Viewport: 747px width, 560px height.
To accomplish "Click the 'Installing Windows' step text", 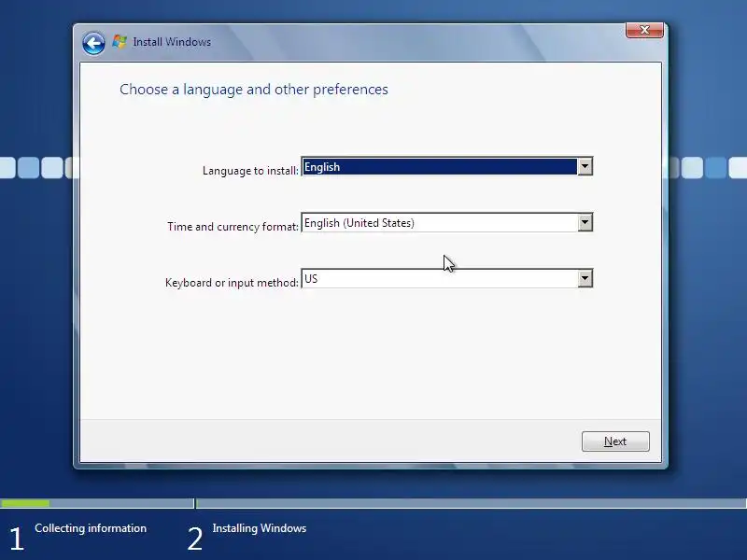I will [260, 528].
